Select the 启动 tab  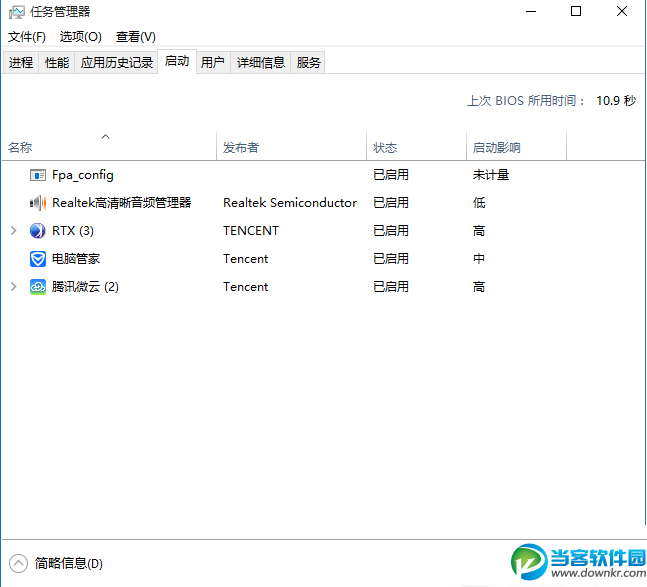pyautogui.click(x=177, y=61)
